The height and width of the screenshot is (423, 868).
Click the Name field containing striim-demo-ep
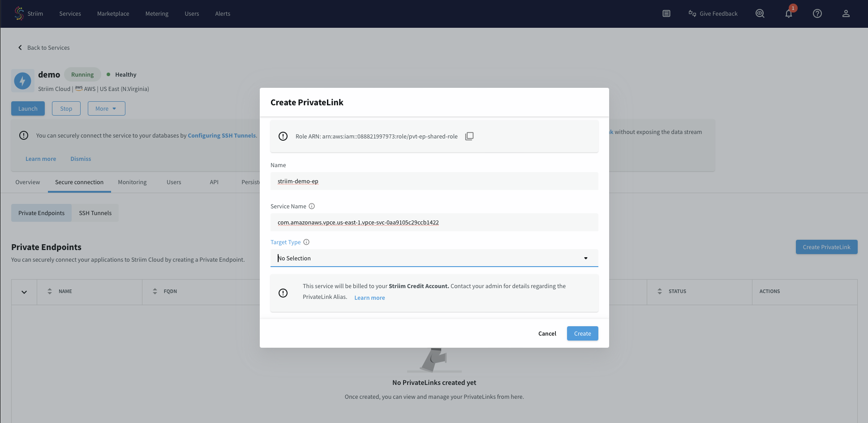434,181
